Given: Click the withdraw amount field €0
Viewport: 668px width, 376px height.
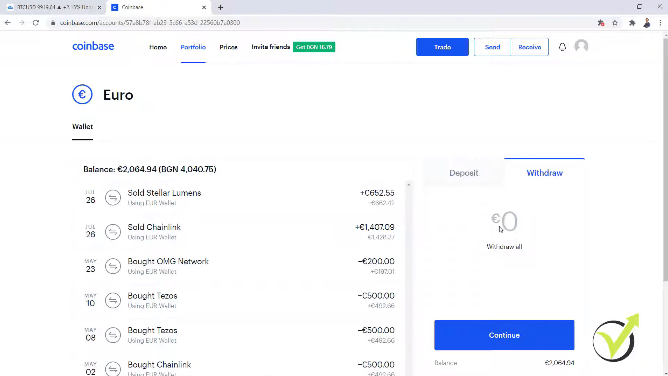Looking at the screenshot, I should click(504, 221).
